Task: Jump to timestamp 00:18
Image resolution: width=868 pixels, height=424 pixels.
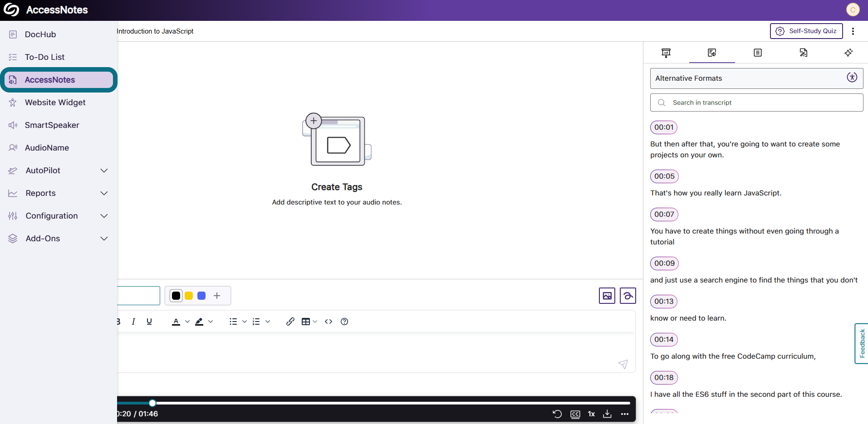Action: tap(664, 378)
